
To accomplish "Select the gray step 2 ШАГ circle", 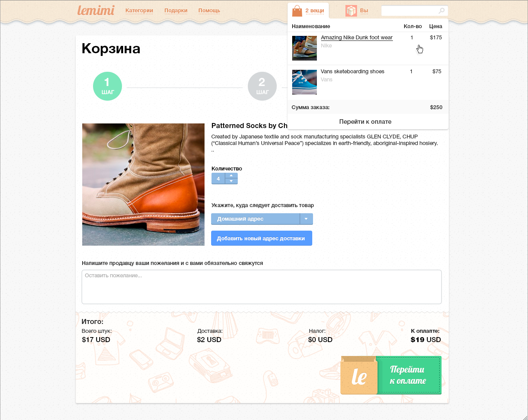I will [x=262, y=86].
